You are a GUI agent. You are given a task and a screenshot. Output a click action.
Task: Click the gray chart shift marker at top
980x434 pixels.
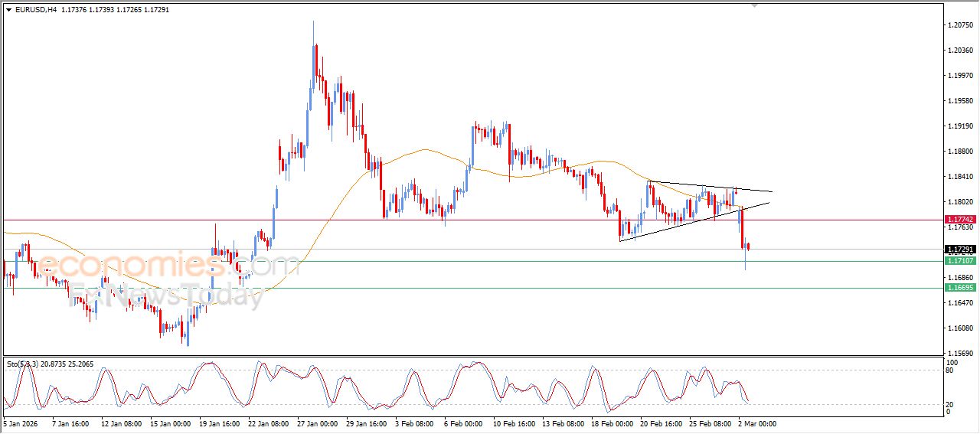coord(755,5)
